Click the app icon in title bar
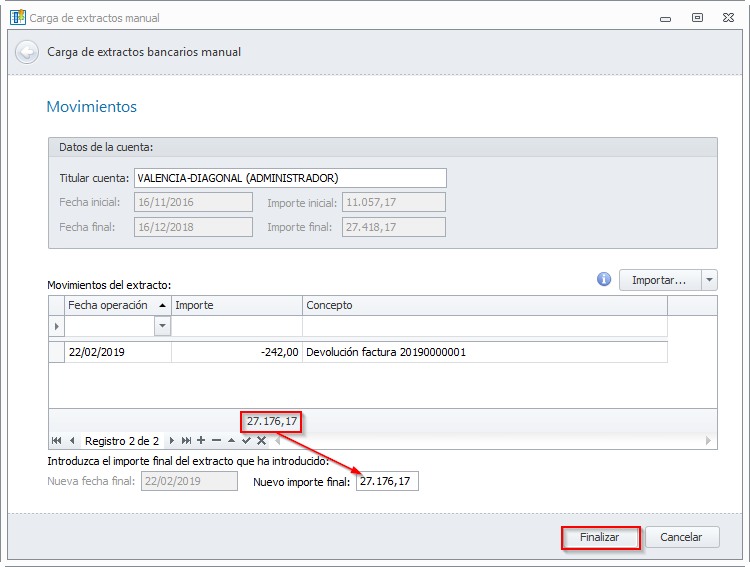 [x=18, y=17]
